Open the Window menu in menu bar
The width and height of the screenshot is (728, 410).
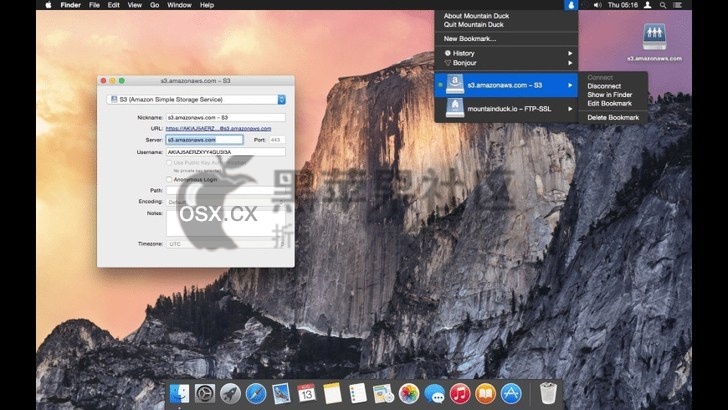click(x=179, y=5)
